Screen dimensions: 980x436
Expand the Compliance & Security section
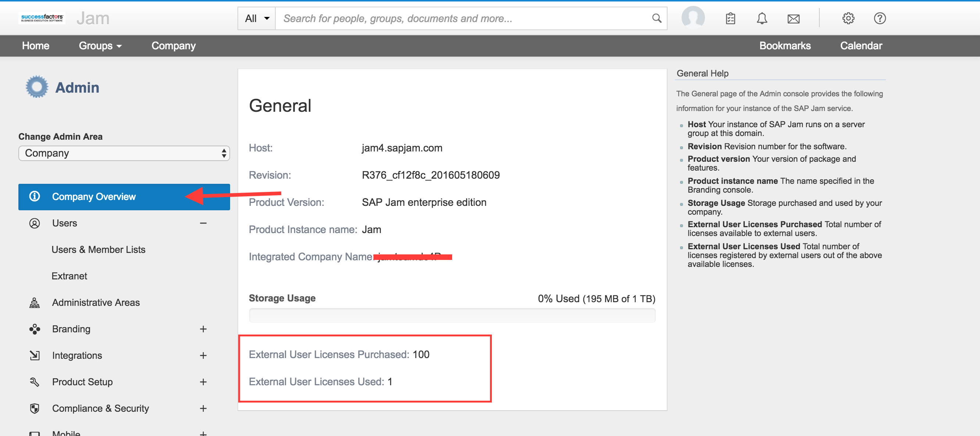click(203, 408)
